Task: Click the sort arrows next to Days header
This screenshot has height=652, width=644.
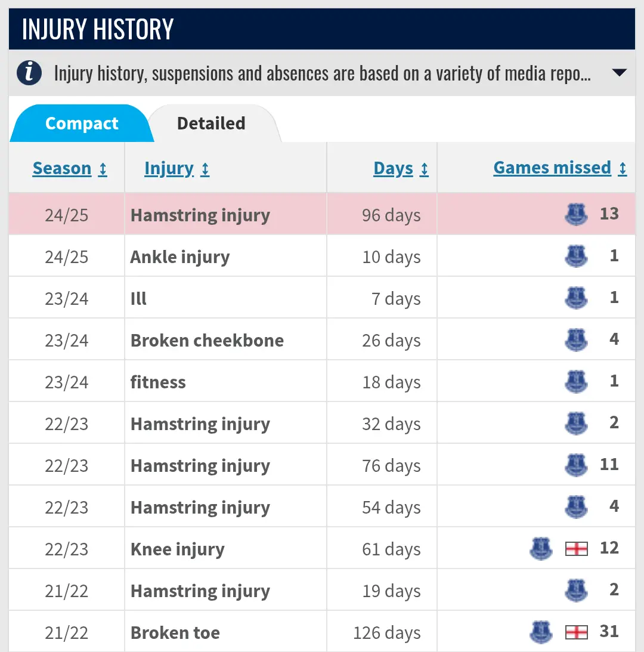Action: pos(425,169)
